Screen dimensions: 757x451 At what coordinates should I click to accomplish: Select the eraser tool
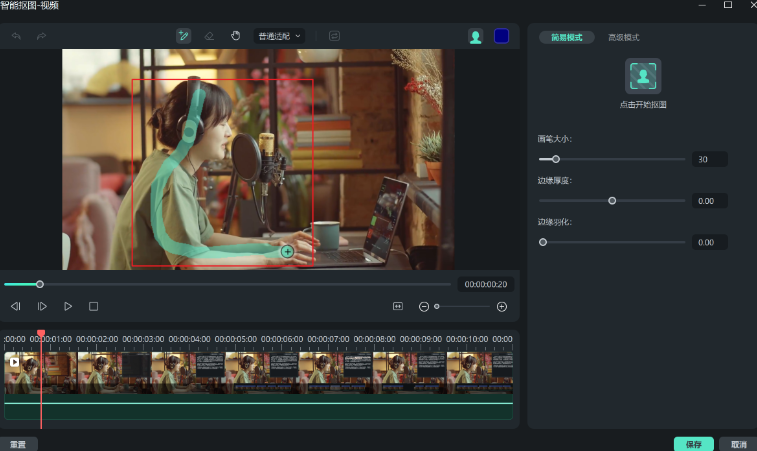pyautogui.click(x=209, y=36)
